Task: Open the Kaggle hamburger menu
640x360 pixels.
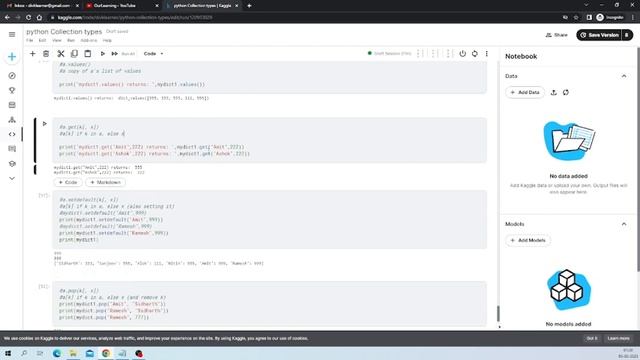Action: (12, 35)
